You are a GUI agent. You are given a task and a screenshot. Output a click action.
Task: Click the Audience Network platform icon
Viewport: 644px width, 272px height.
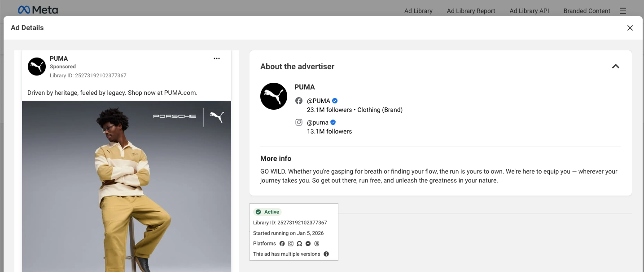pos(299,244)
